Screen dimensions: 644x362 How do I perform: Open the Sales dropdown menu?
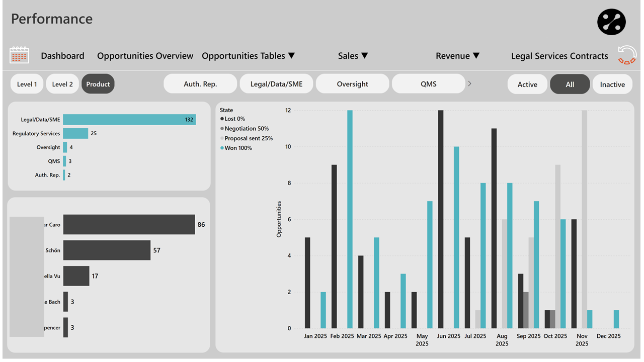pyautogui.click(x=353, y=56)
